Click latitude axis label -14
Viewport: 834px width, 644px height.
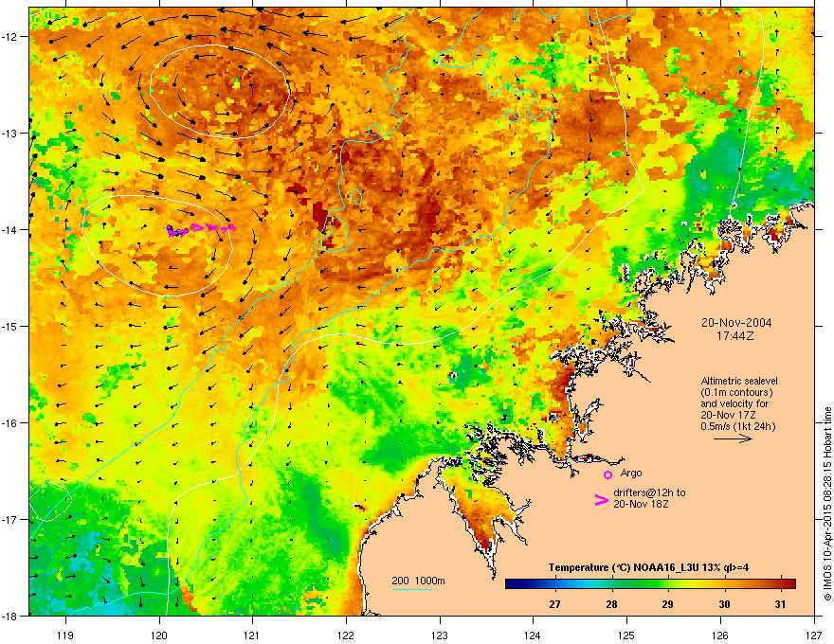click(9, 229)
